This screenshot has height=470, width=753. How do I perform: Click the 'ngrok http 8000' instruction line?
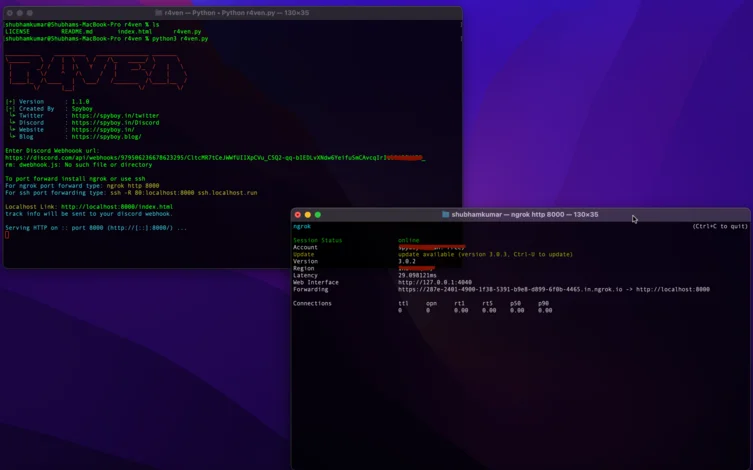[x=82, y=186]
